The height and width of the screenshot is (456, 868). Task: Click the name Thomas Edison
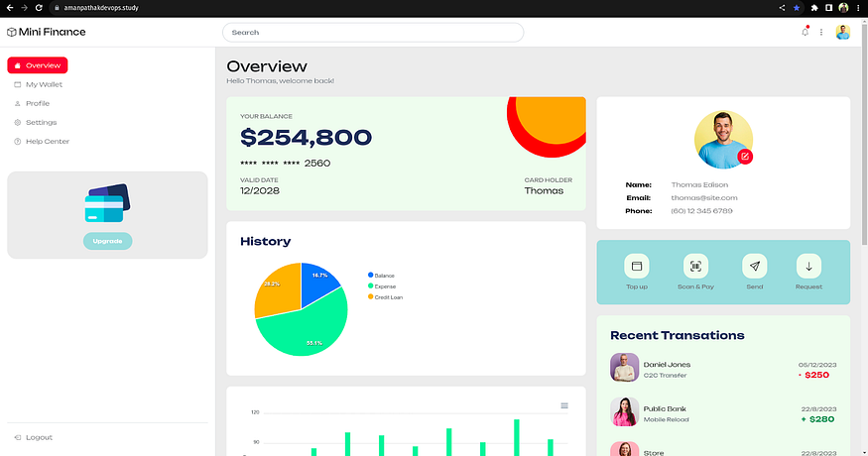pos(699,184)
